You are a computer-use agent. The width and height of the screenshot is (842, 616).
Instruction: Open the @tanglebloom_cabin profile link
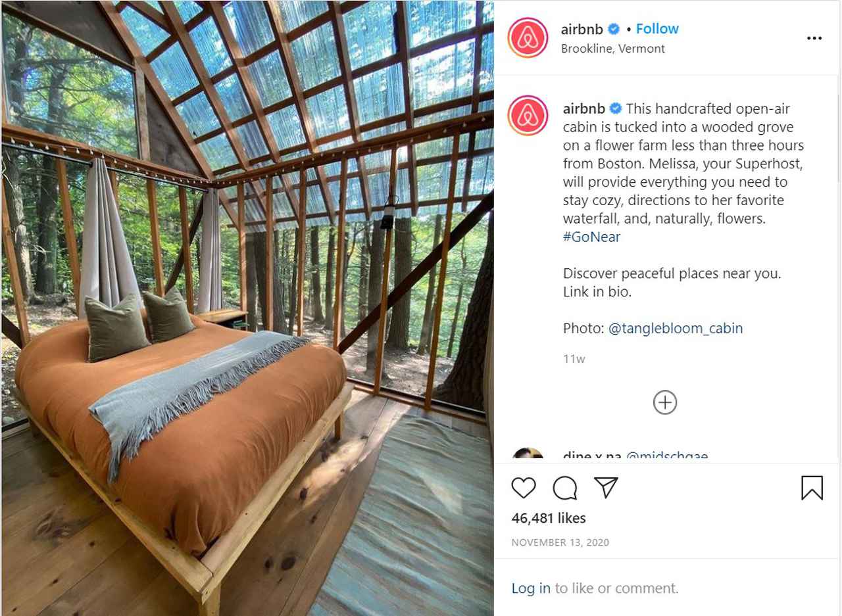(x=676, y=328)
